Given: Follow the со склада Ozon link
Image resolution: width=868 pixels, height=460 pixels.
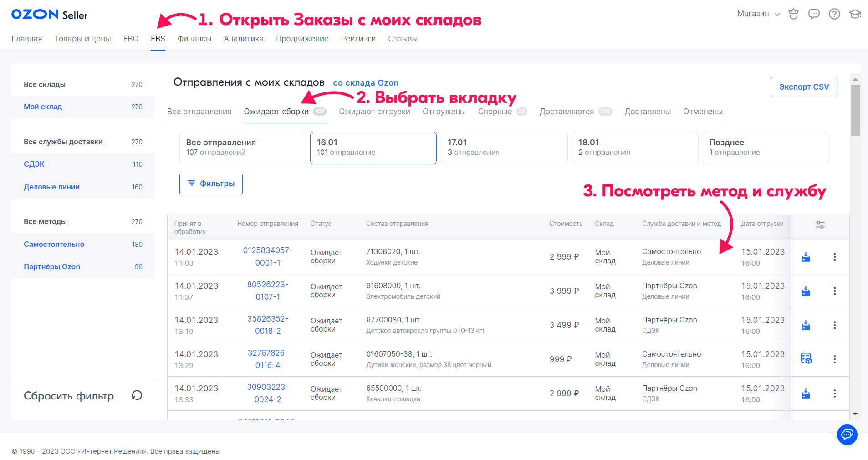Looking at the screenshot, I should click(366, 83).
